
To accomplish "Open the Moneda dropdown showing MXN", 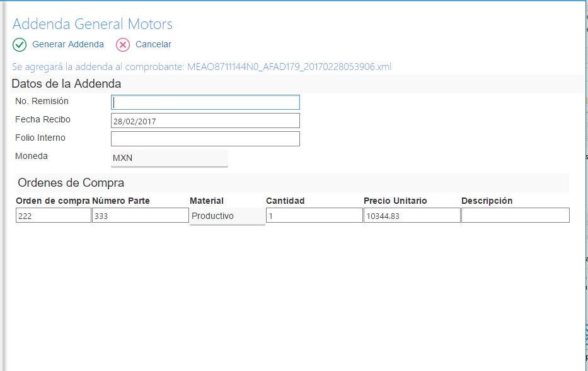I will click(169, 158).
